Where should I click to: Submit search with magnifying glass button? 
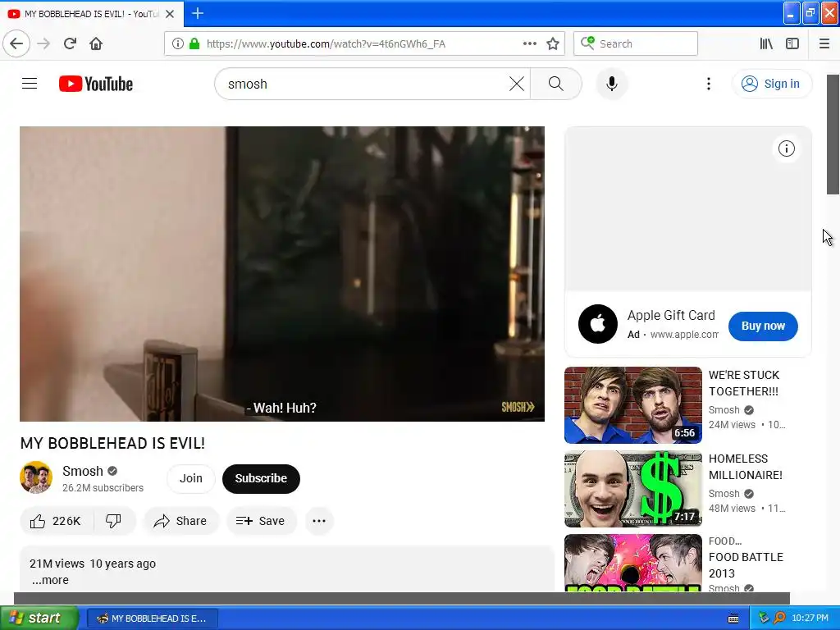click(556, 84)
